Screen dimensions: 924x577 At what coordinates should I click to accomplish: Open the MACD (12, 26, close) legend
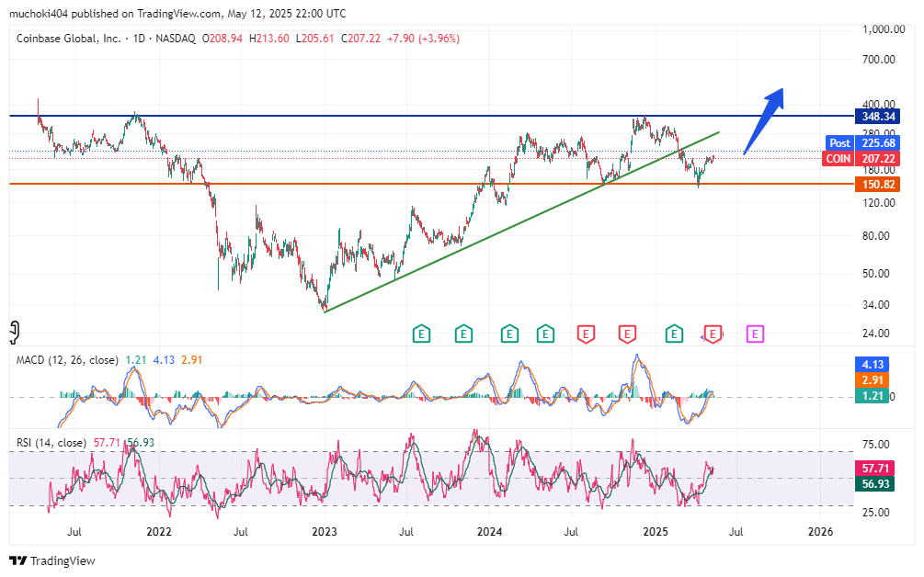[67, 360]
